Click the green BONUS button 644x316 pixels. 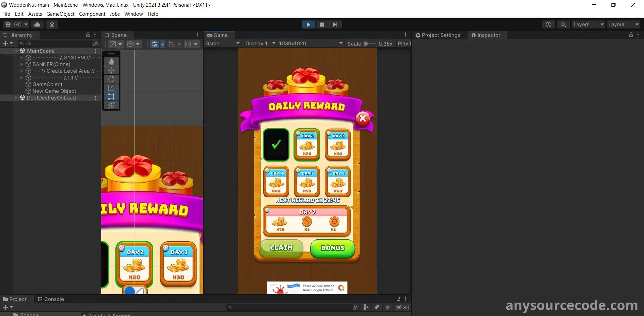(x=332, y=248)
